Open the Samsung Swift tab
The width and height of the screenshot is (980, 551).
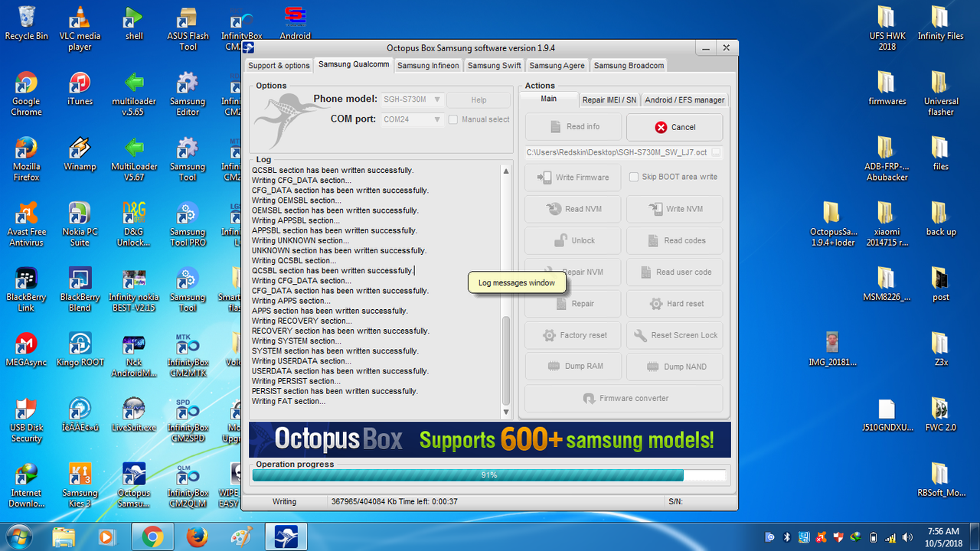[x=494, y=66]
